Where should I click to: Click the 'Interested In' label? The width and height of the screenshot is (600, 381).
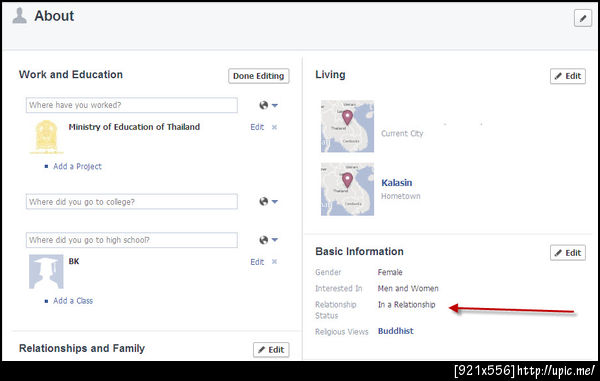[x=339, y=288]
